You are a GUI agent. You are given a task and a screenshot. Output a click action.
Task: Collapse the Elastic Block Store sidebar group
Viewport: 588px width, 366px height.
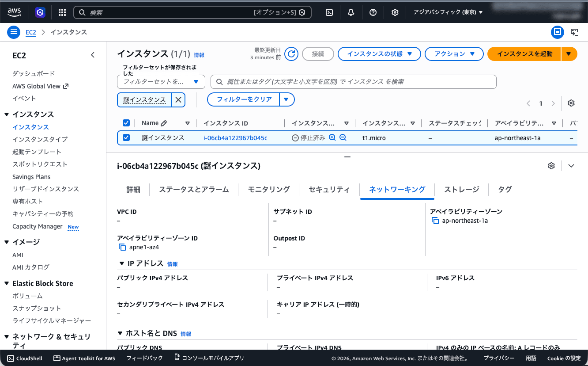pyautogui.click(x=7, y=284)
